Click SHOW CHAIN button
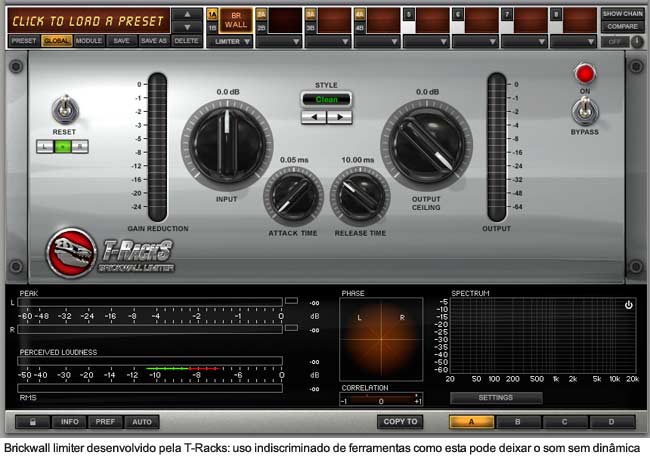 (x=622, y=14)
